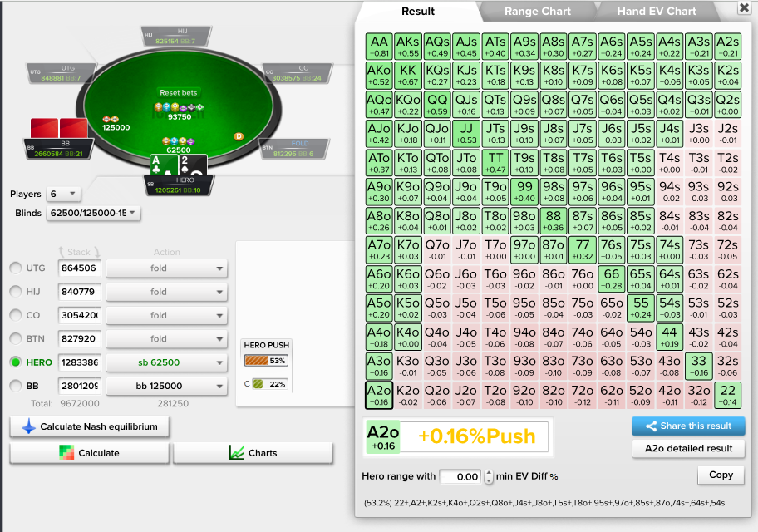
Task: Click the hero range text line
Action: (544, 503)
